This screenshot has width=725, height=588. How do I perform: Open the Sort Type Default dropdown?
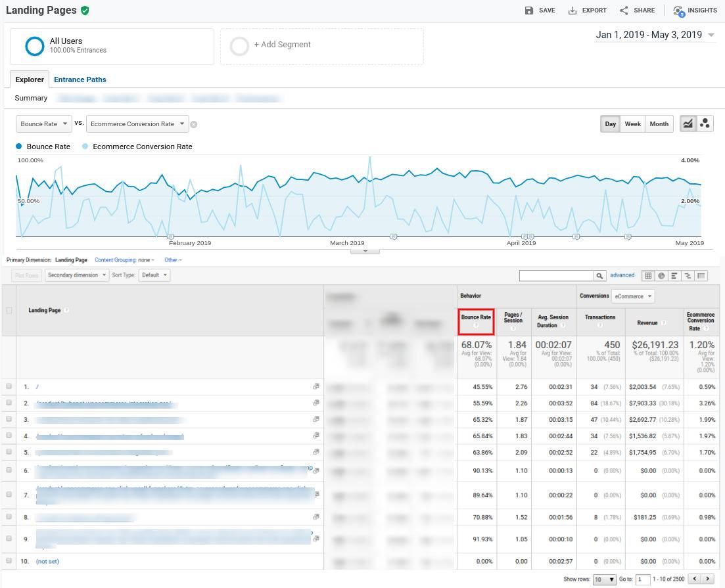[154, 275]
